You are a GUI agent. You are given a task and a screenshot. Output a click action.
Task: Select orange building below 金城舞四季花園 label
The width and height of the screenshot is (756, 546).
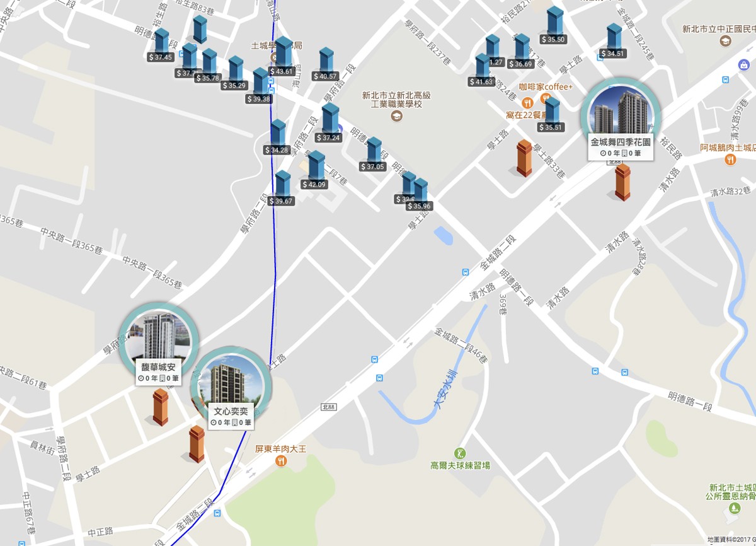click(x=622, y=182)
